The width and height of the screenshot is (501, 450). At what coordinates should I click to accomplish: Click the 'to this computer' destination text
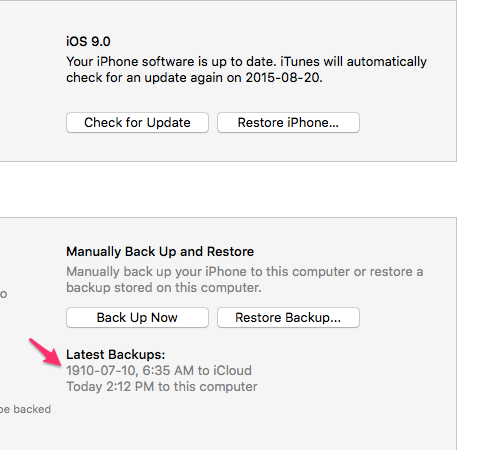tap(208, 387)
